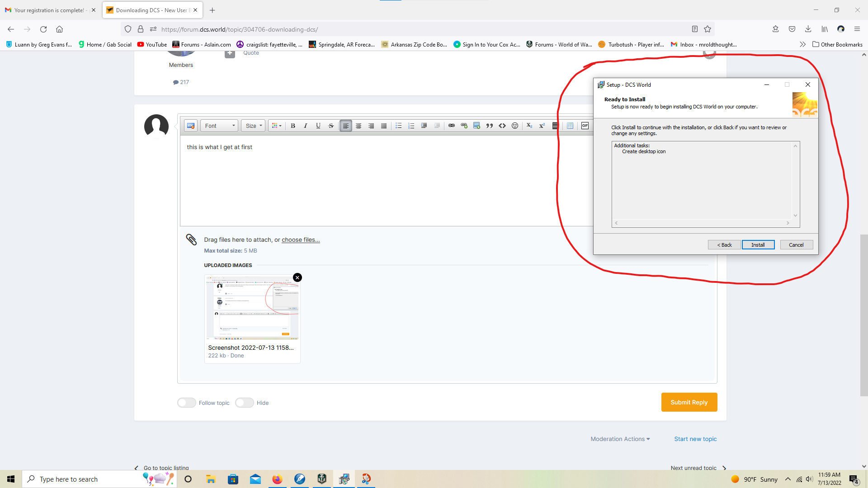Open the text color dropdown
This screenshot has width=868, height=488.
[x=277, y=126]
